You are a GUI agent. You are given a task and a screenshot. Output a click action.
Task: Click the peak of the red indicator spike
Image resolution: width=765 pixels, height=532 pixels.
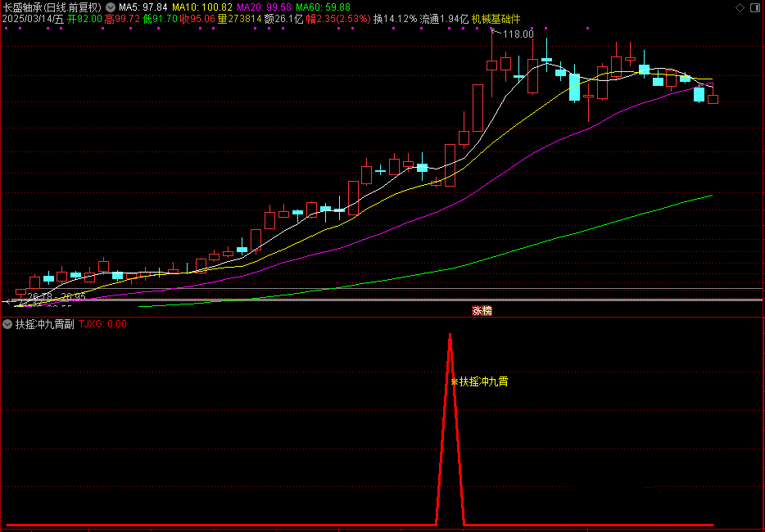(x=450, y=336)
